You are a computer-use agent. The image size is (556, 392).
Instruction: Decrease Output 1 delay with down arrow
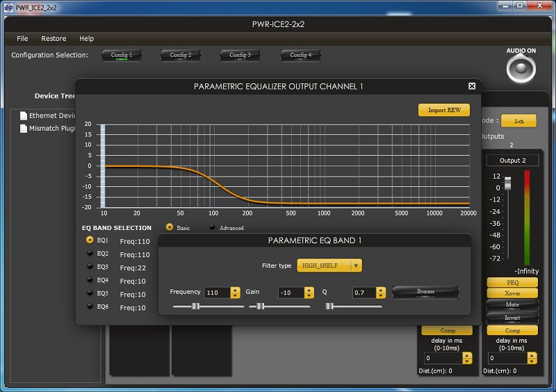point(467,361)
